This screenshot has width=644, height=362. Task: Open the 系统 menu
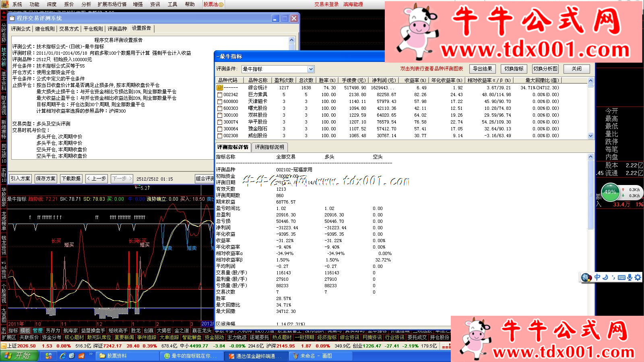[17, 4]
